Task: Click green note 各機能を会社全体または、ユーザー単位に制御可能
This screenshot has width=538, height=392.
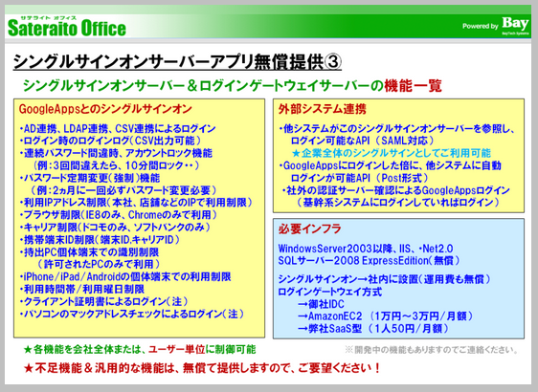Action: [140, 350]
